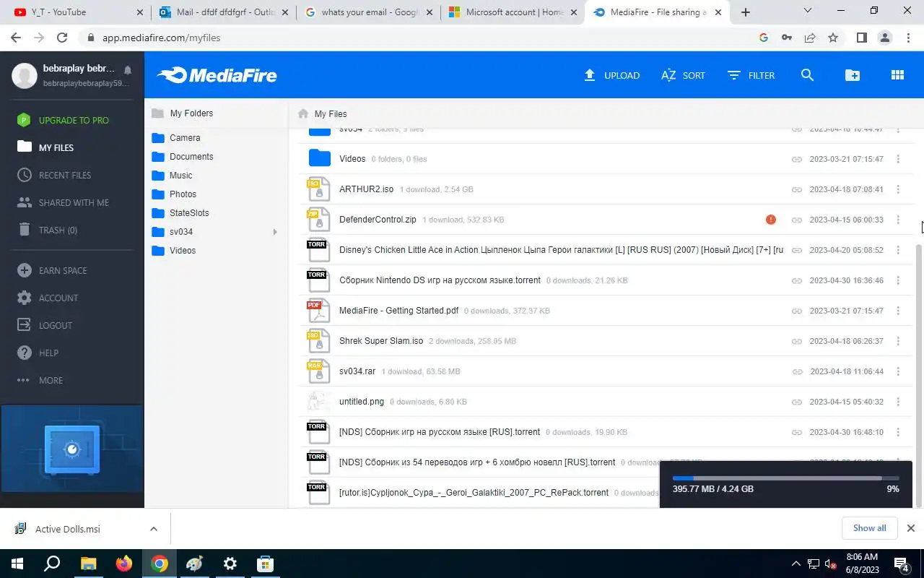Open the Filter options
The image size is (924, 578).
pyautogui.click(x=751, y=75)
